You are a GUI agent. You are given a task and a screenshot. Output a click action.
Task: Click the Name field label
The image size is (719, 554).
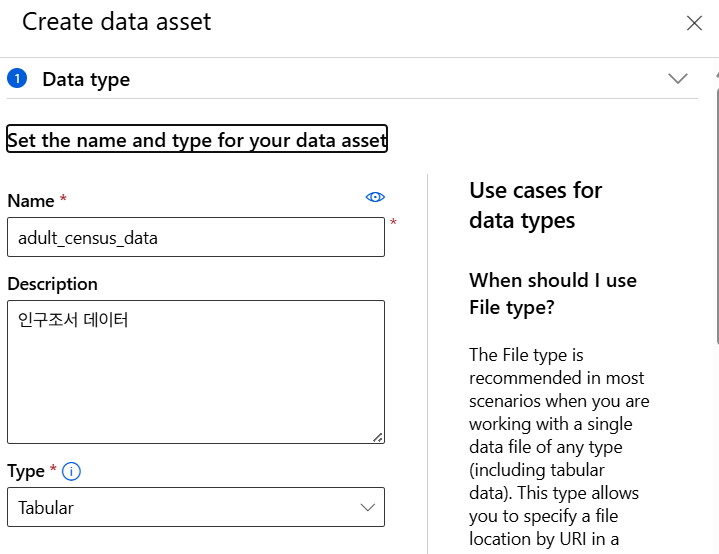[x=31, y=201]
